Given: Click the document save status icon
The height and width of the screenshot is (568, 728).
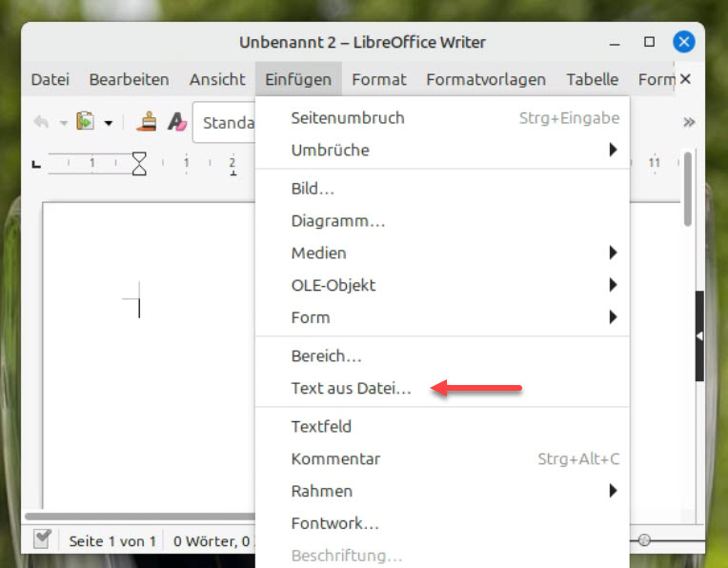Looking at the screenshot, I should 42,540.
